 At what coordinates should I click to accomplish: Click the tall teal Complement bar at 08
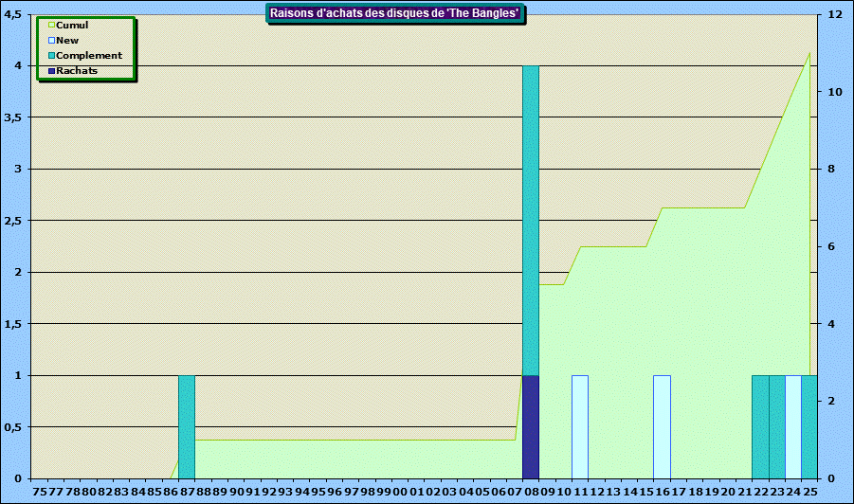point(531,218)
